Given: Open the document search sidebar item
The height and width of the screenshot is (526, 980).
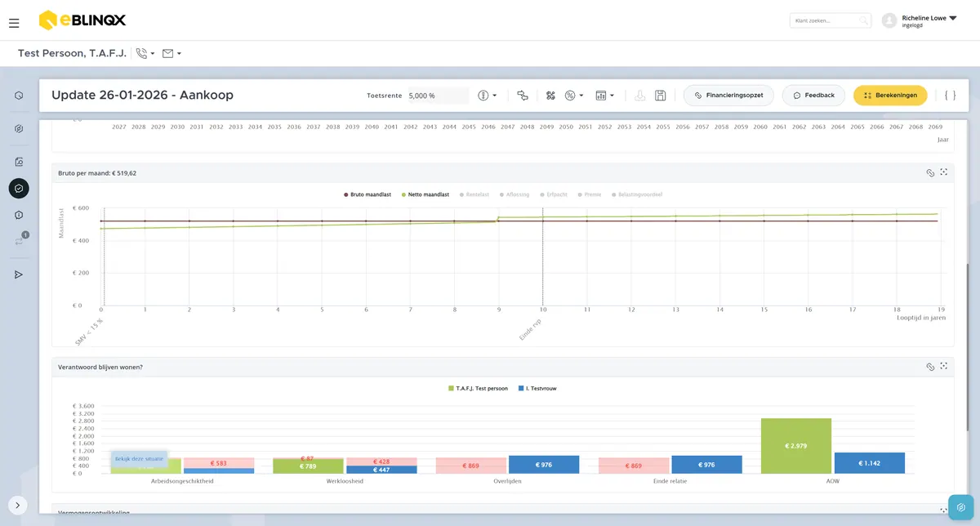Looking at the screenshot, I should [x=19, y=162].
